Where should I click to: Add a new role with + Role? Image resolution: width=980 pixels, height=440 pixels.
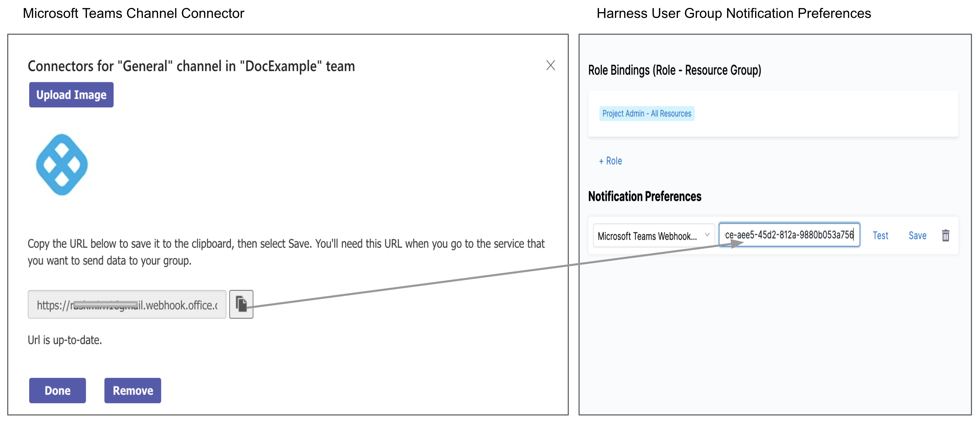tap(610, 161)
